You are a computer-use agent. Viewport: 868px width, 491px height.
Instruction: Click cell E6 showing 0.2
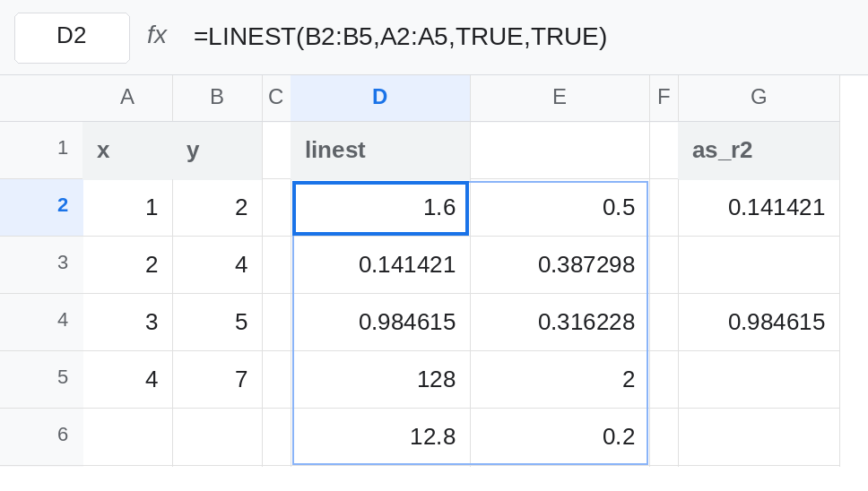560,437
